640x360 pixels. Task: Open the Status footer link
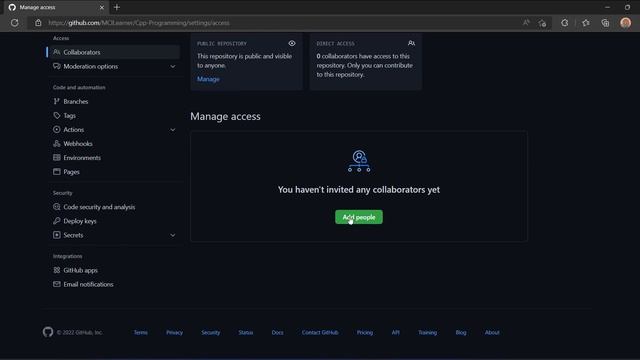246,333
